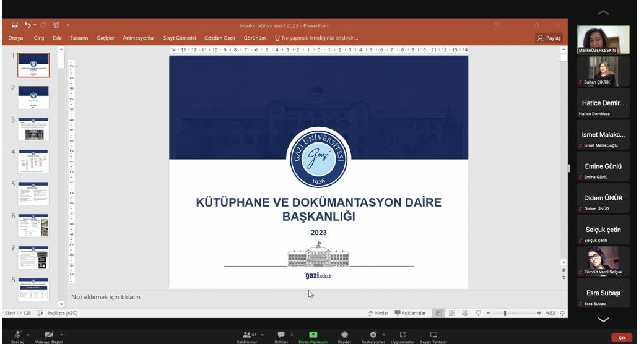Click the 'Ne yapmak istediğinizi söyleyin' search box
The height and width of the screenshot is (344, 644).
[316, 38]
